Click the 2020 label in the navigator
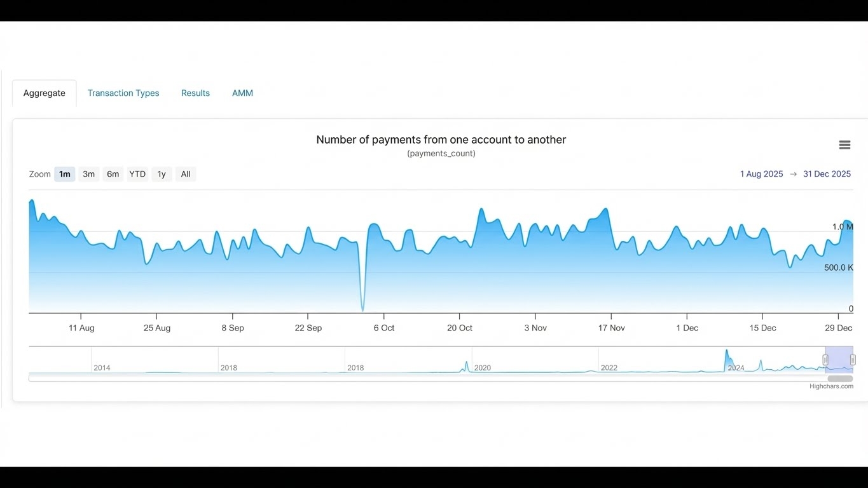The width and height of the screenshot is (868, 488). pos(483,368)
